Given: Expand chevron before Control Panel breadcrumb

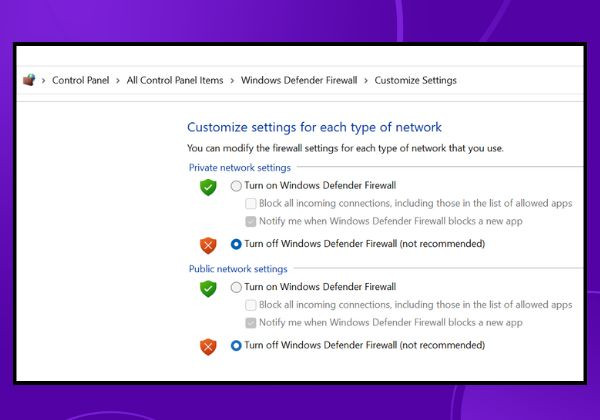Looking at the screenshot, I should pos(44,81).
